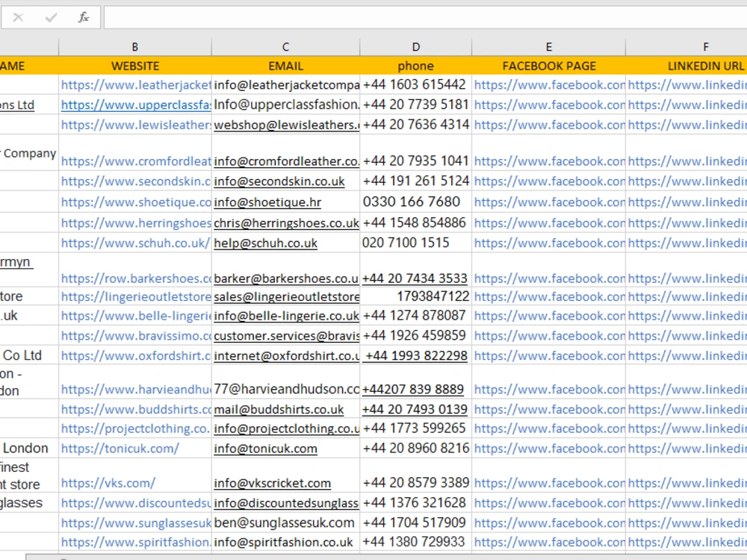This screenshot has height=560, width=747.
Task: Select column F header
Action: click(x=686, y=47)
